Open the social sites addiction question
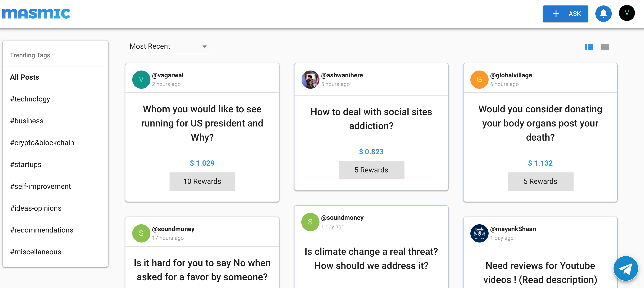The image size is (644, 288). point(371,119)
